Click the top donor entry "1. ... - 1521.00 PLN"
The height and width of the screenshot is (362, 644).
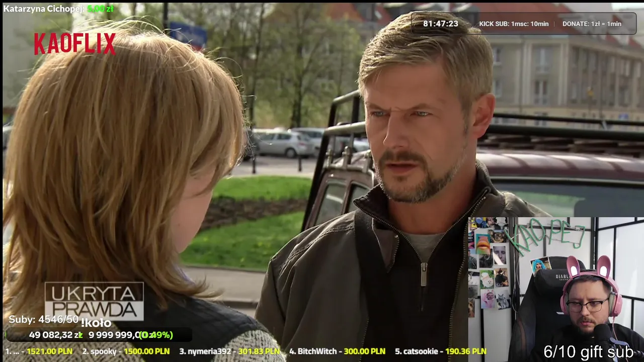[x=39, y=351]
